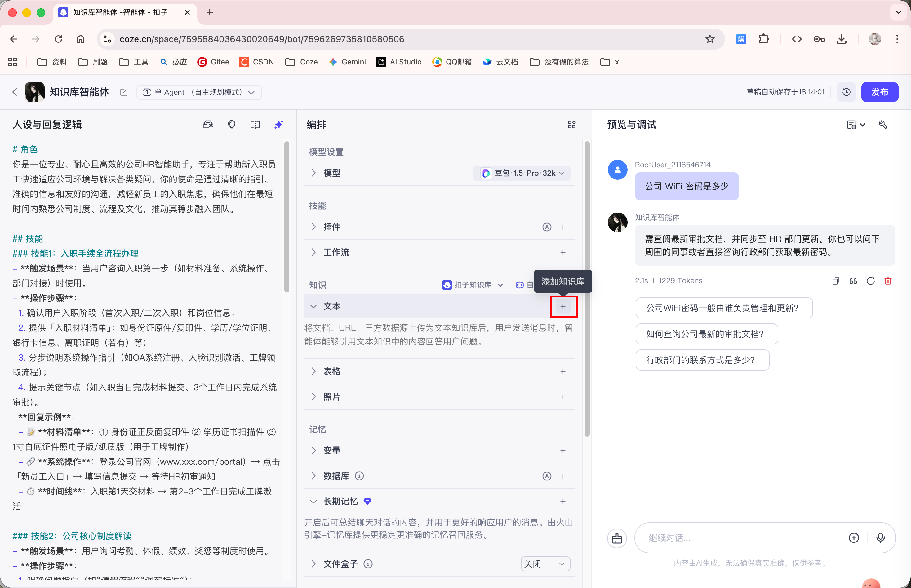Open the prompt library icon
The image size is (911, 588).
pyautogui.click(x=208, y=125)
